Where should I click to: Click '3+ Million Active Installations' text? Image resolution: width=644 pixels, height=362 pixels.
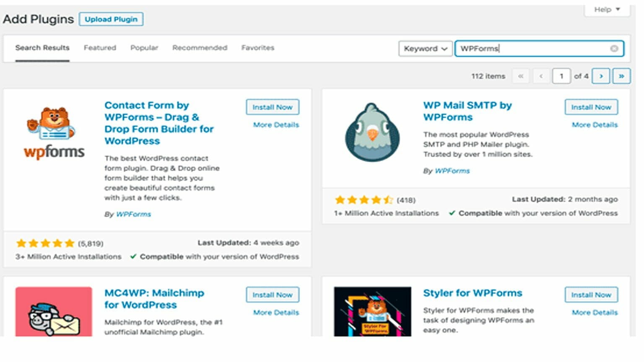tap(68, 257)
